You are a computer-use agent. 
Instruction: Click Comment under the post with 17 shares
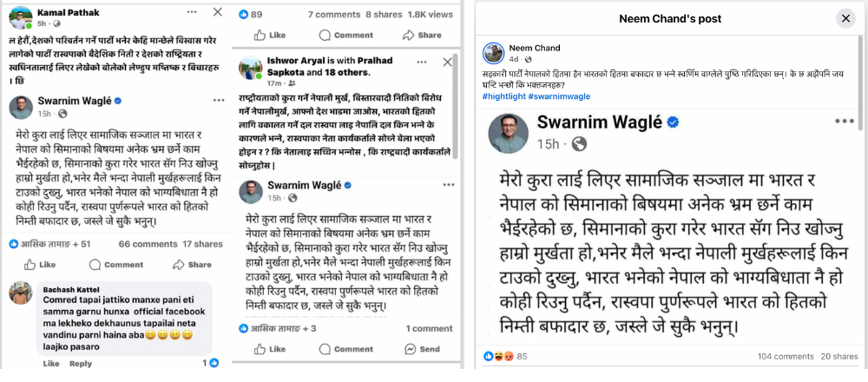coord(115,265)
